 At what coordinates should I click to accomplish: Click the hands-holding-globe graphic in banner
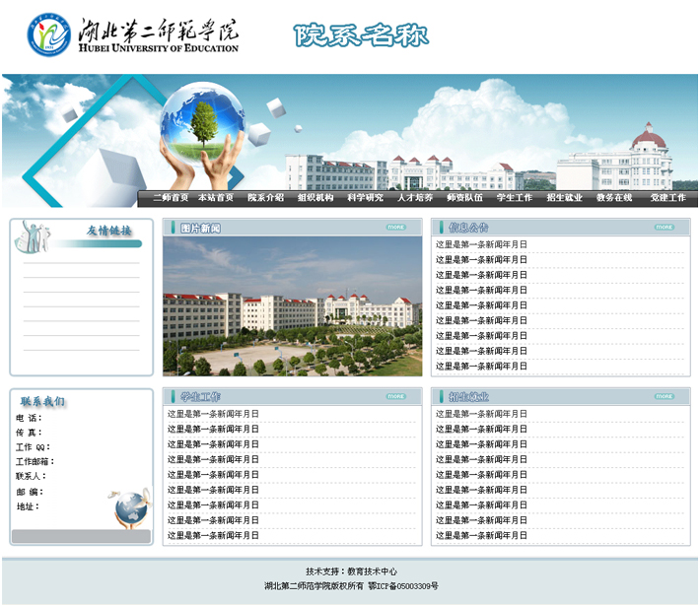(x=202, y=133)
